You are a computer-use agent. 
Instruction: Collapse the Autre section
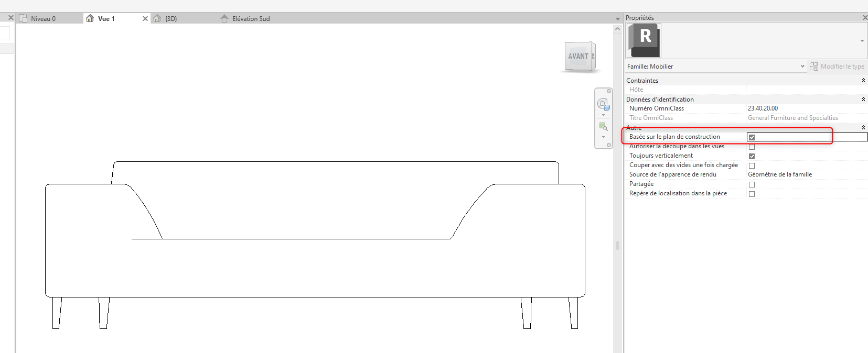point(863,127)
